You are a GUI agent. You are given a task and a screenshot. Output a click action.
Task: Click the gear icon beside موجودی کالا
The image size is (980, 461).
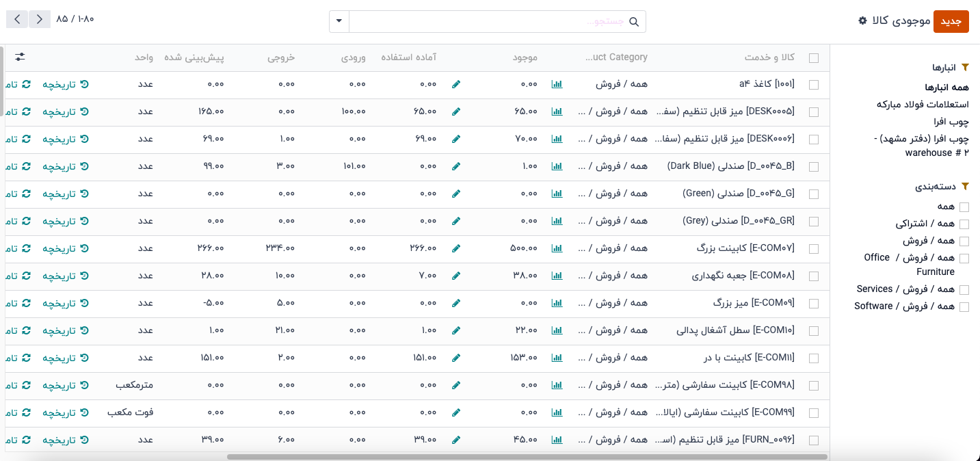(862, 21)
